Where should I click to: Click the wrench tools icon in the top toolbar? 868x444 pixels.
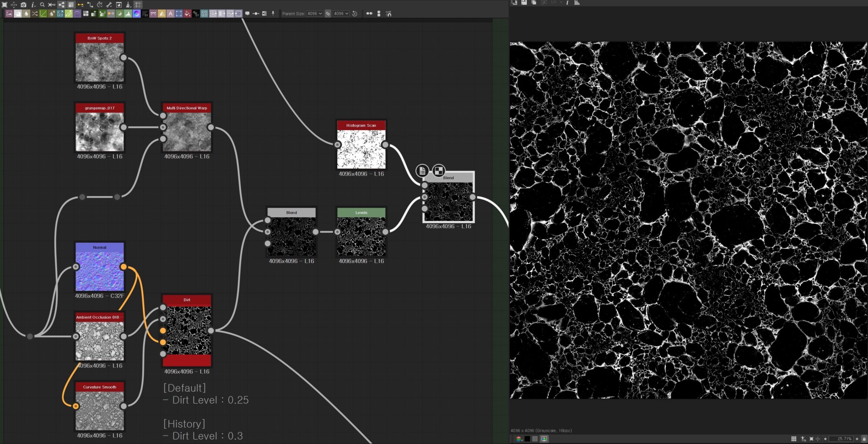point(109,5)
